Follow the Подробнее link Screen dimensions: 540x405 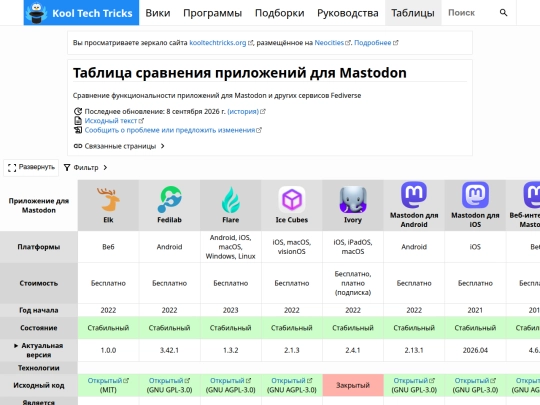(x=373, y=43)
